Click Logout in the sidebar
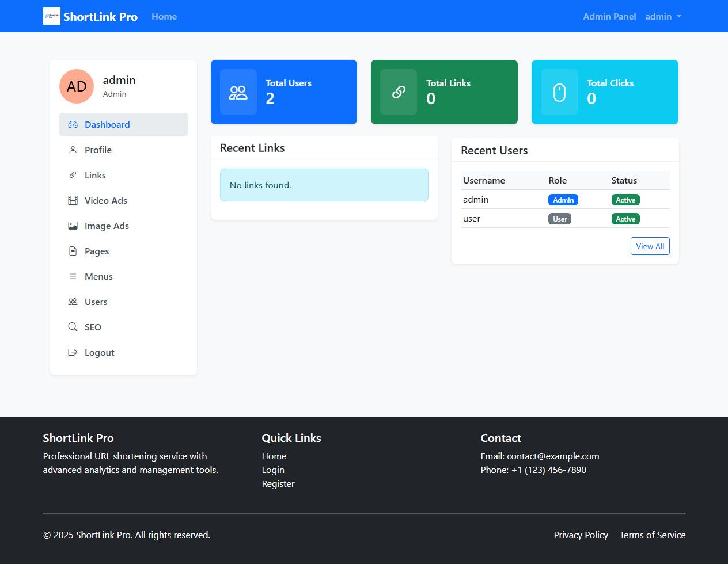 (123, 352)
